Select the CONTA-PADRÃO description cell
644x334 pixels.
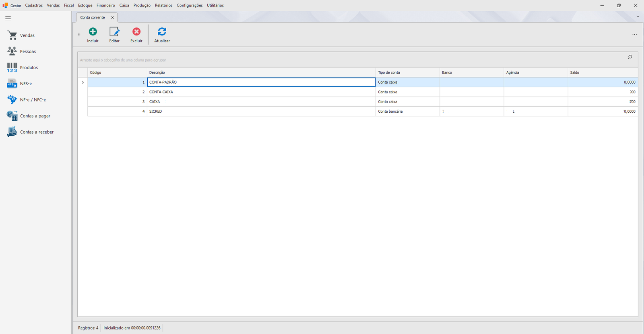click(261, 82)
